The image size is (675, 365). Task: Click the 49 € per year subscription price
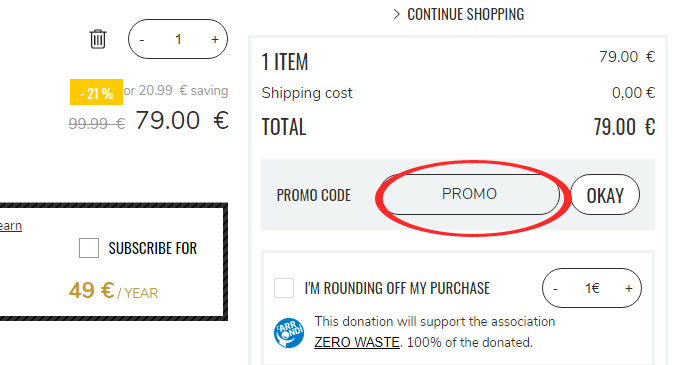click(x=113, y=291)
